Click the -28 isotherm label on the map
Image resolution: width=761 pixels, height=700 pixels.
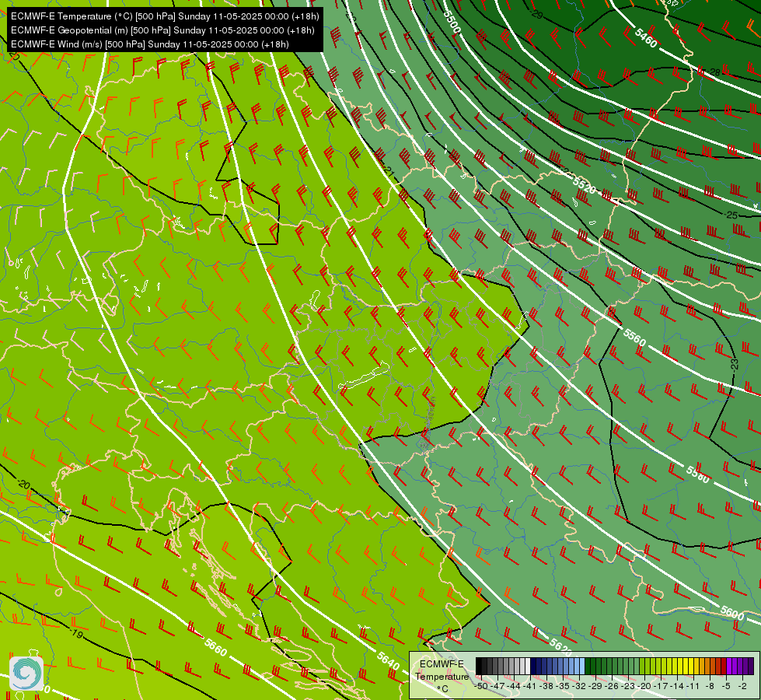pyautogui.click(x=714, y=72)
